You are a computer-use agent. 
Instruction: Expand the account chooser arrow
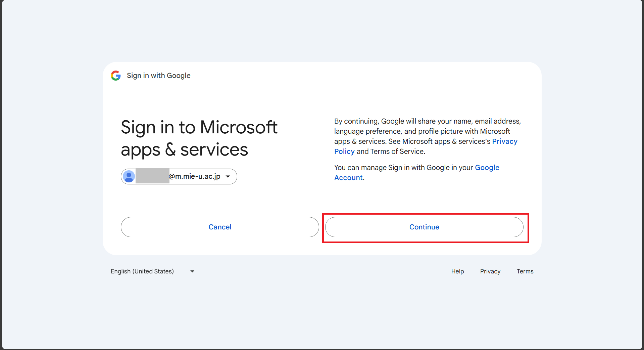228,176
